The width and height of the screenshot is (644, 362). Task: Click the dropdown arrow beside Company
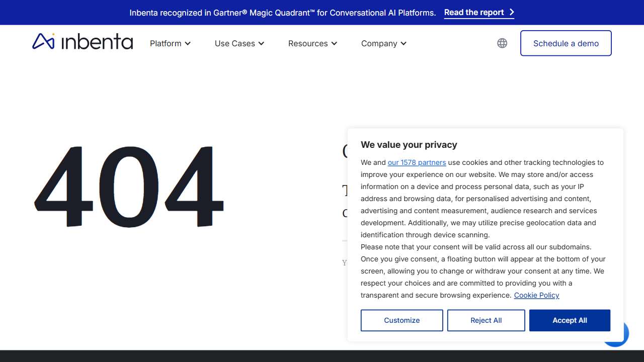coord(404,44)
